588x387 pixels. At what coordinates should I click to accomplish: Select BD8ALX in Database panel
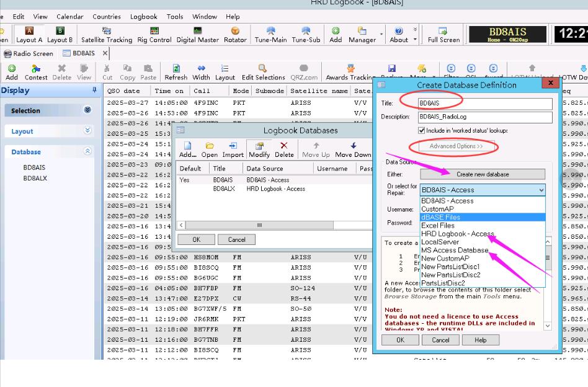(35, 178)
